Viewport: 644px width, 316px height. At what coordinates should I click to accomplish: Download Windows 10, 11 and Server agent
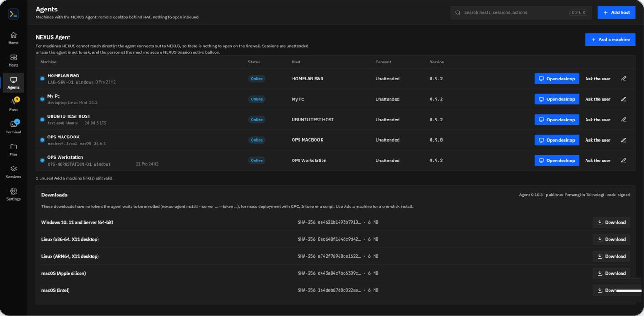click(611, 222)
